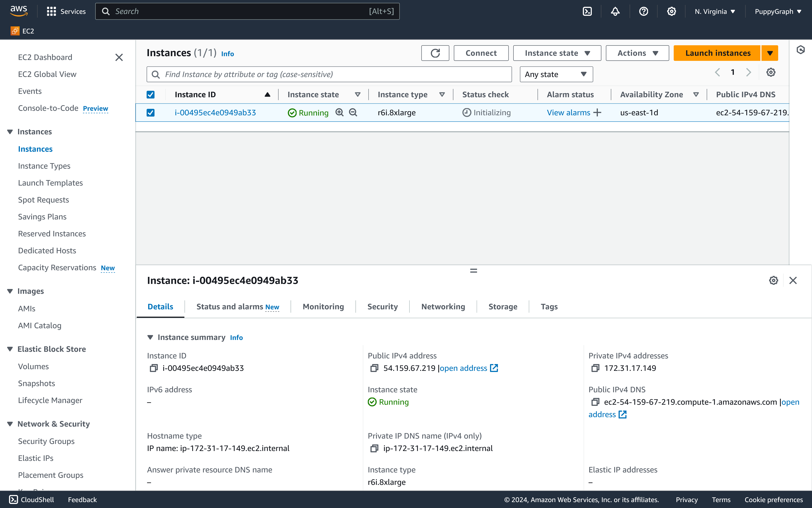The image size is (812, 508).
Task: Open instances table preferences gear
Action: point(771,72)
